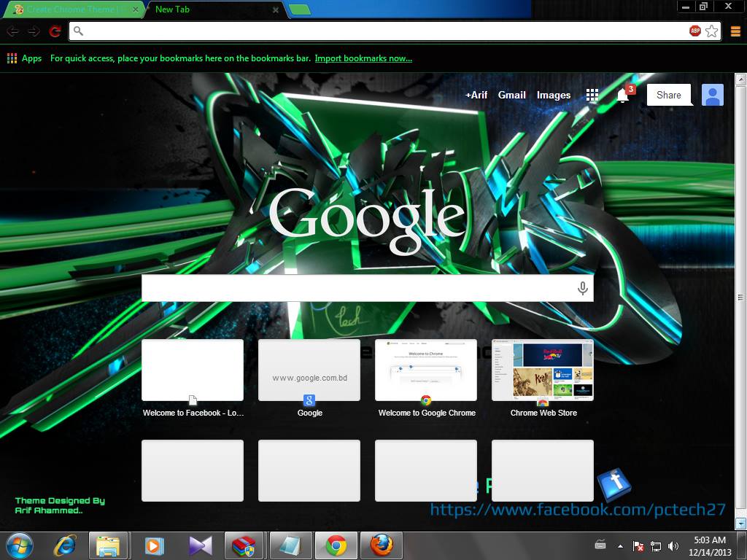
Task: Click the page scrollbar up arrow
Action: click(741, 79)
